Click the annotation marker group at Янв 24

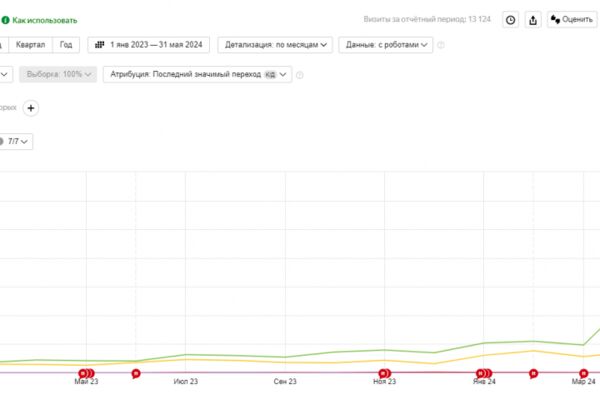tap(484, 374)
